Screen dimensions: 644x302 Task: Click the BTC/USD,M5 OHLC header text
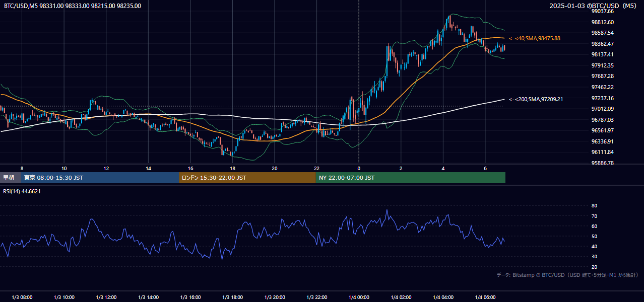[x=73, y=6]
